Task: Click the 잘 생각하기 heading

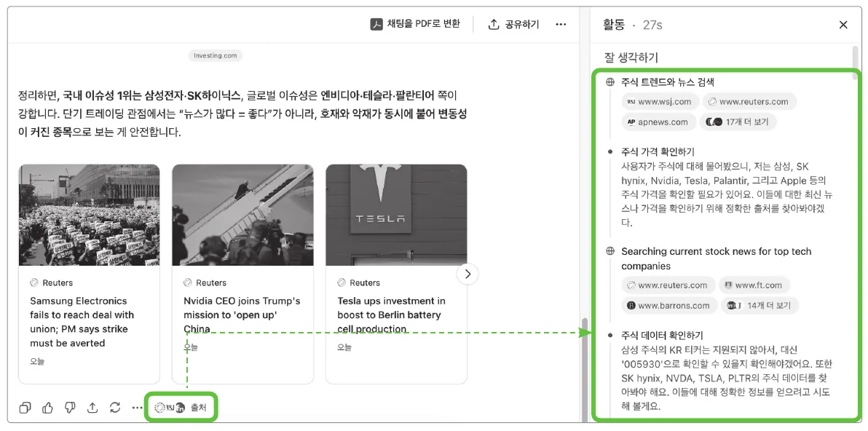Action: coord(631,58)
